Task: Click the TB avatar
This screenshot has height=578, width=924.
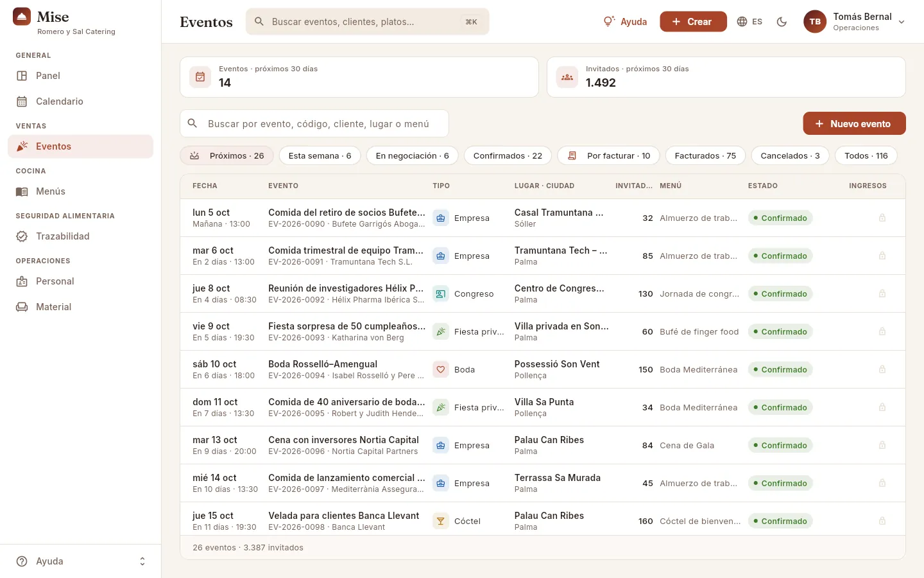Action: coord(815,22)
